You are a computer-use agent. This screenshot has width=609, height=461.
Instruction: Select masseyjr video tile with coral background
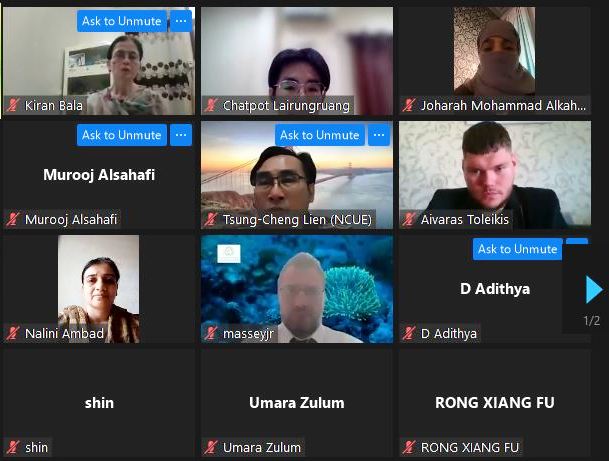click(297, 289)
